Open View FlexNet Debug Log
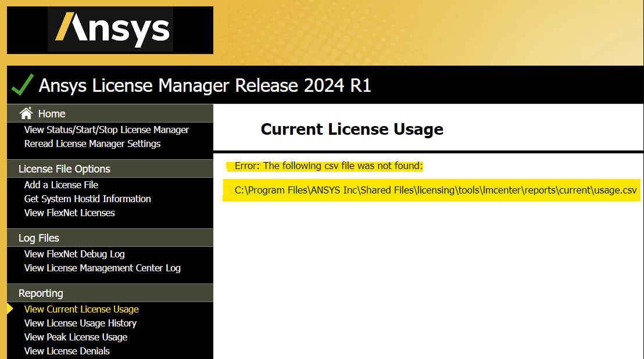The height and width of the screenshot is (359, 644). tap(74, 254)
